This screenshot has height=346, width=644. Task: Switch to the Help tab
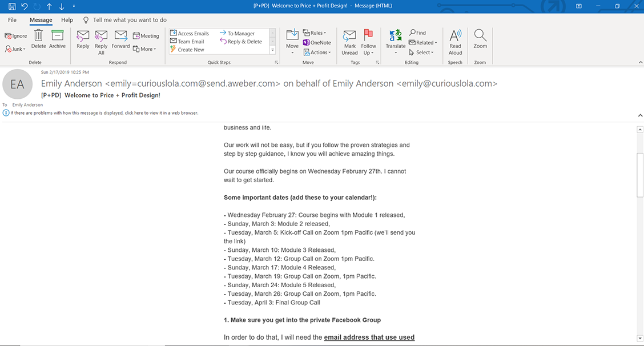coord(67,20)
